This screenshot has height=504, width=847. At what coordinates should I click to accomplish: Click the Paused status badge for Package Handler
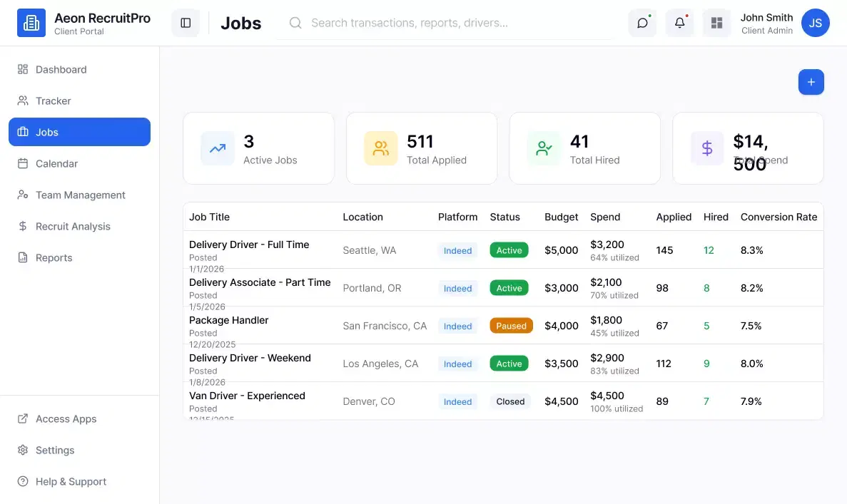point(511,326)
